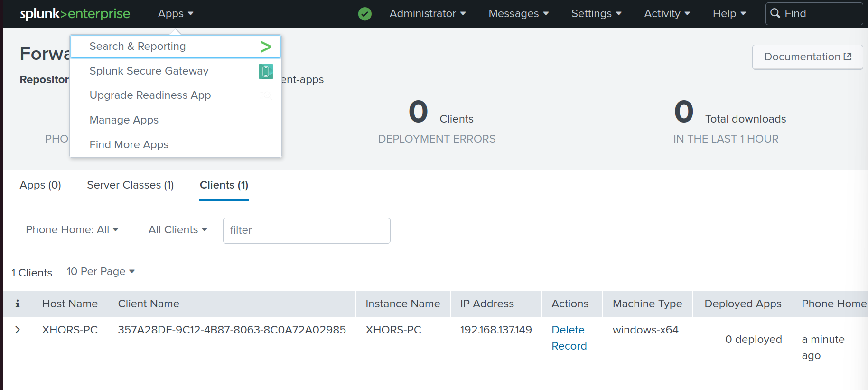This screenshot has height=390, width=868.
Task: Open the Activity dropdown
Action: coord(667,14)
